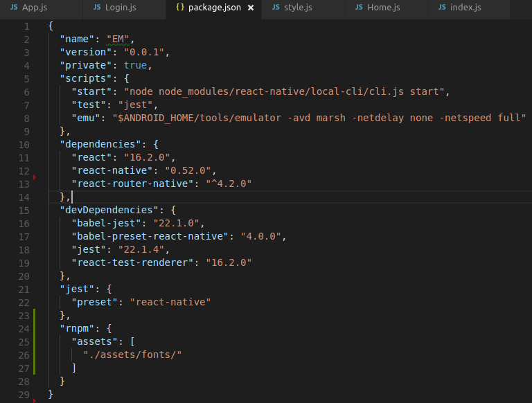Click line number 10 beside dependencies
Screen dimensions: 532x403
24,145
